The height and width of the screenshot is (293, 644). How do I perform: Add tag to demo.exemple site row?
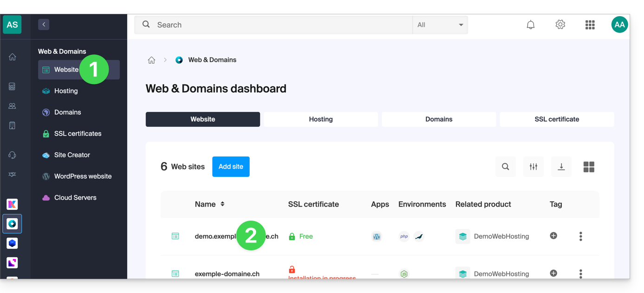[554, 236]
